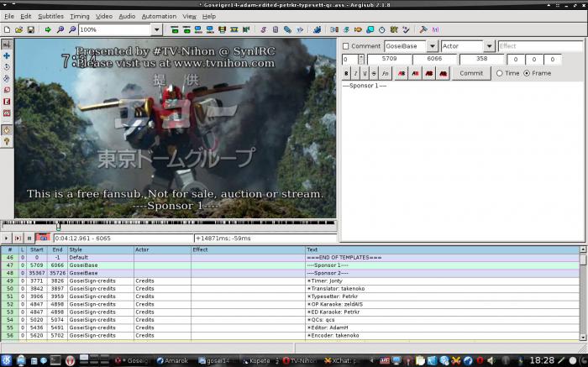
Task: Click Italic formatting button
Action: pos(355,73)
